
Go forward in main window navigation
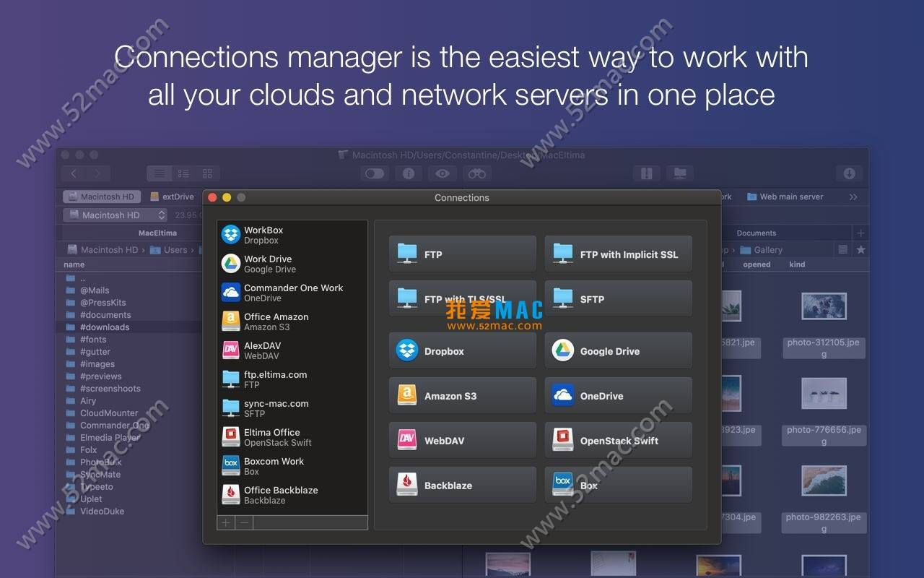coord(98,173)
